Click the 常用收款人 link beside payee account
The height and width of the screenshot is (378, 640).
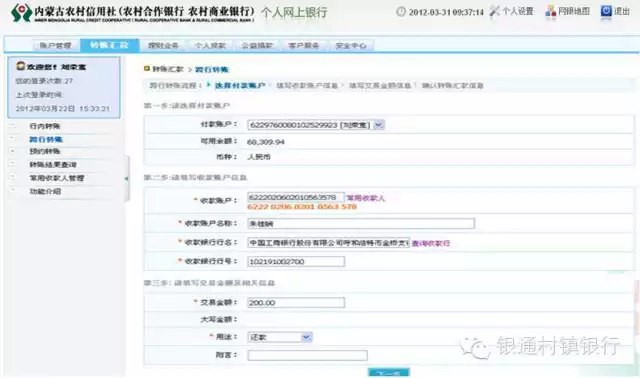(x=365, y=198)
